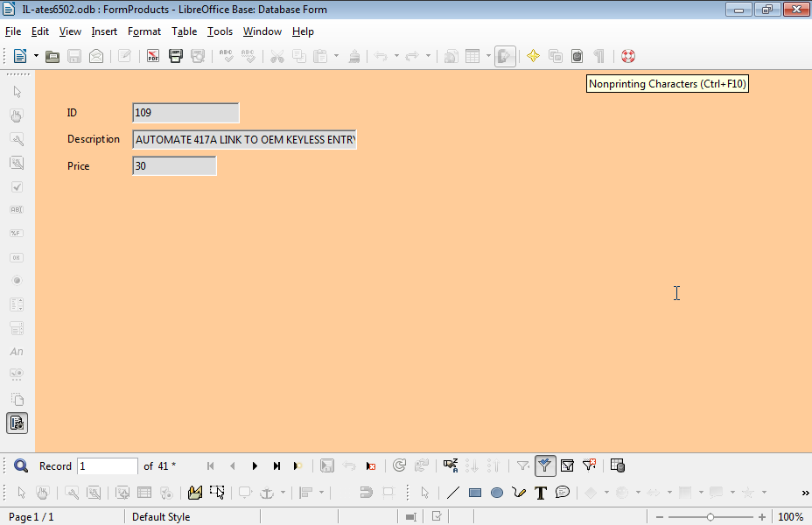Select the Callouts speech bubble tool
Screen dimensions: 812x525
coord(563,493)
